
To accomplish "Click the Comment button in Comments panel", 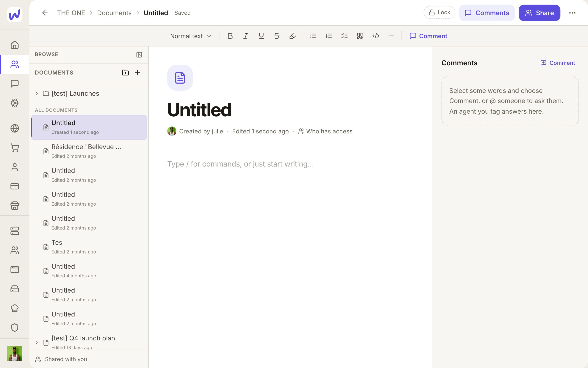I will (557, 63).
